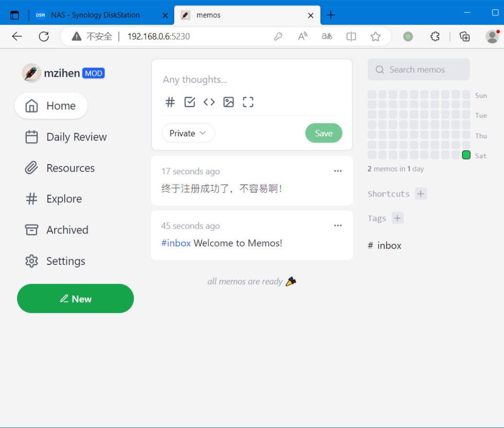The image size is (504, 428).
Task: Open the Explore page
Action: click(x=64, y=199)
